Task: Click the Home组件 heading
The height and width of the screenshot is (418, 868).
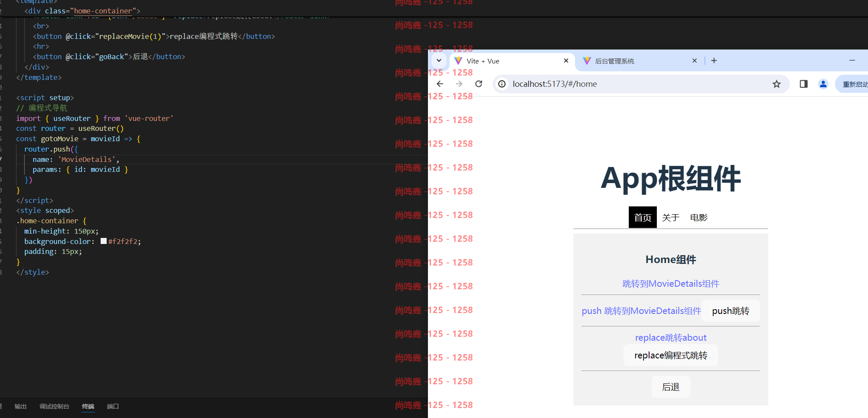Action: click(671, 260)
